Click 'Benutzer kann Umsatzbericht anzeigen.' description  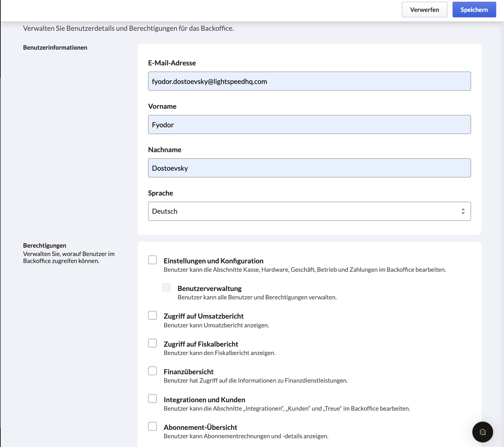(216, 325)
